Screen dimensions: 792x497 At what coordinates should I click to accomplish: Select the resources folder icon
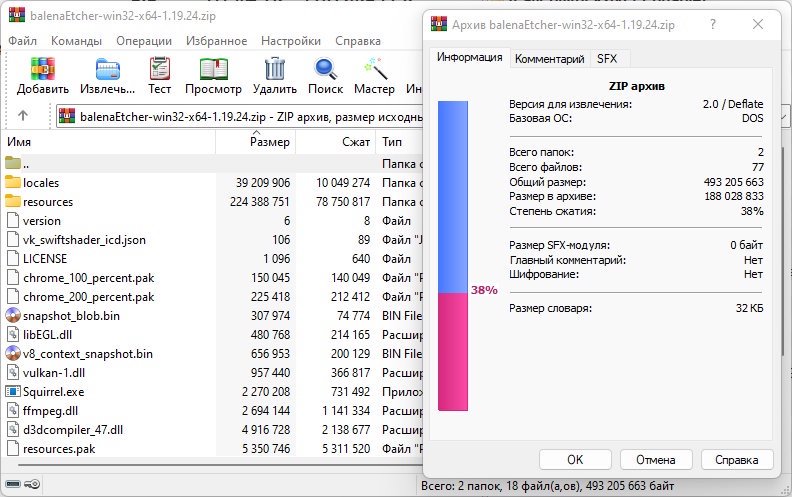13,201
